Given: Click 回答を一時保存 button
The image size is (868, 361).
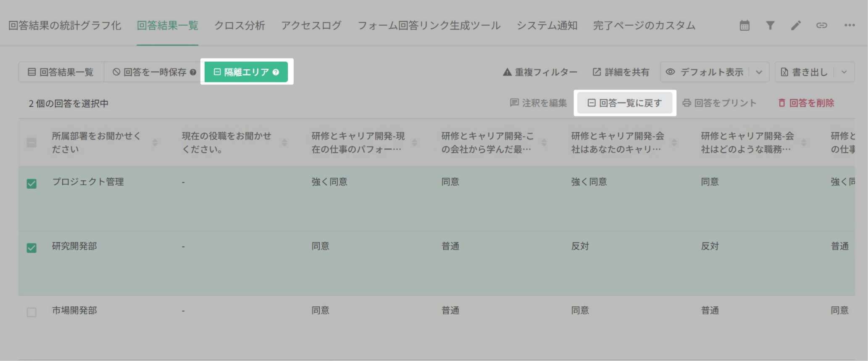Looking at the screenshot, I should tap(154, 72).
